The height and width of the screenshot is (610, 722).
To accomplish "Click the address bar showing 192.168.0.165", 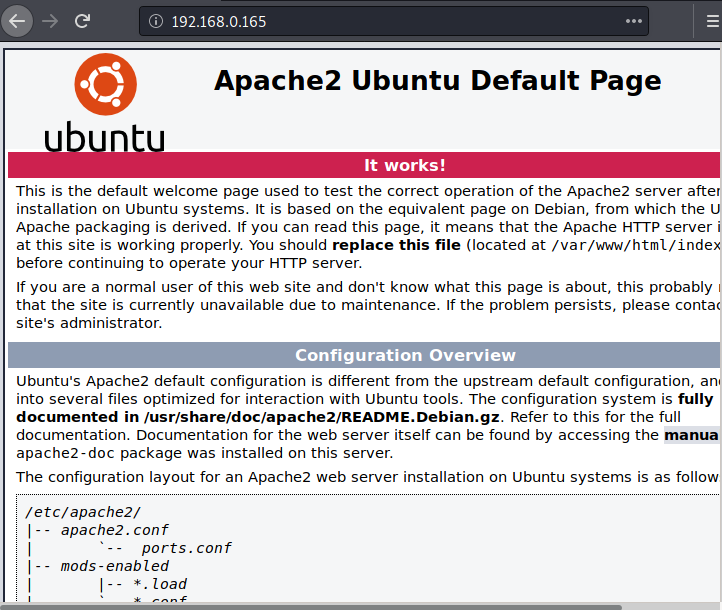I will tap(394, 21).
